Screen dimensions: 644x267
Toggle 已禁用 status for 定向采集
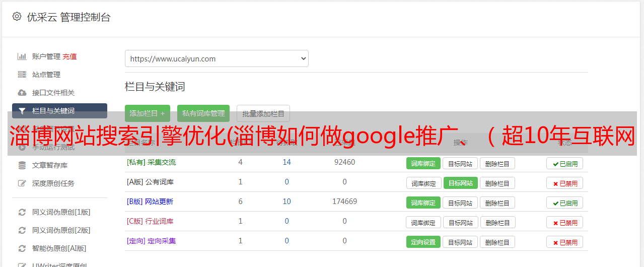[x=564, y=242]
